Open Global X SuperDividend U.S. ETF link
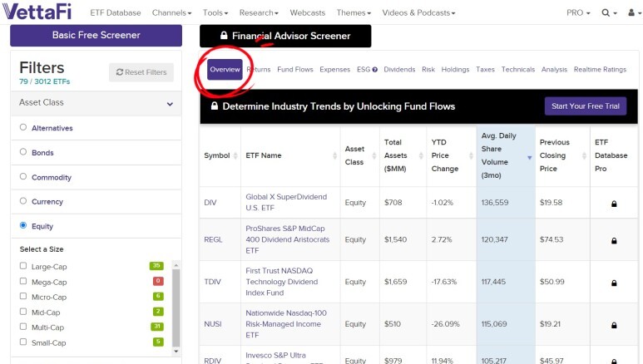 [286, 202]
